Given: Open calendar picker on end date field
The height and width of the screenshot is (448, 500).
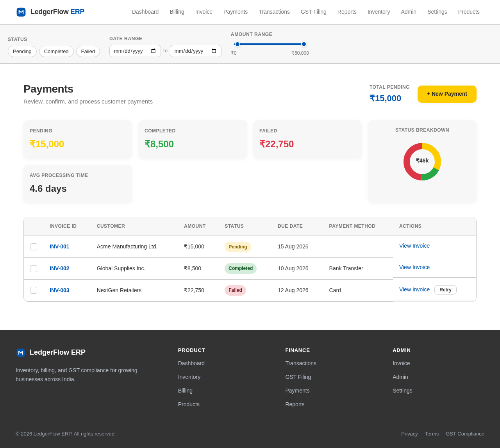Looking at the screenshot, I should pyautogui.click(x=214, y=51).
